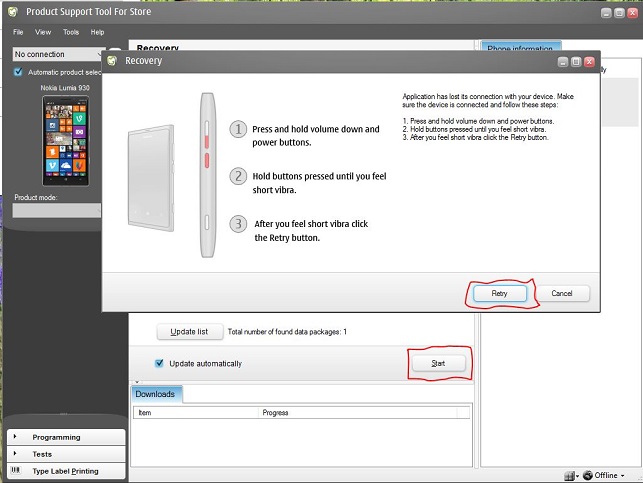Click the Update list button
Image resolution: width=643 pixels, height=483 pixels.
coord(189,331)
